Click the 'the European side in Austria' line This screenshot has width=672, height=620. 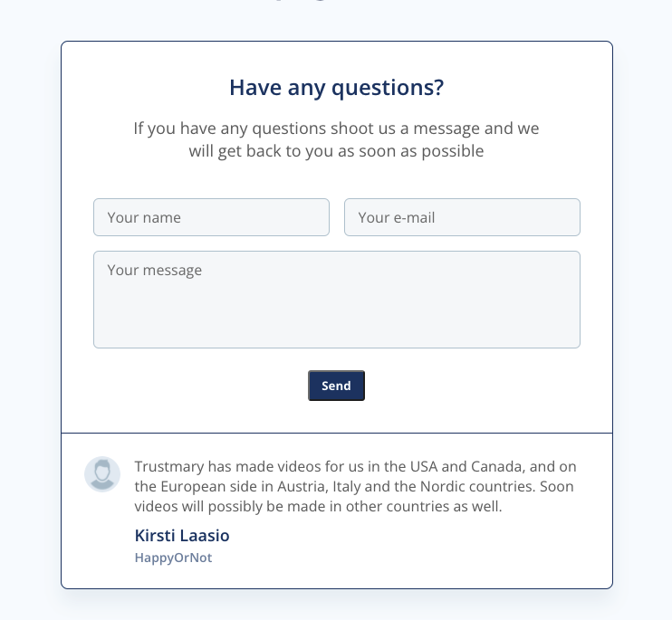coord(354,486)
